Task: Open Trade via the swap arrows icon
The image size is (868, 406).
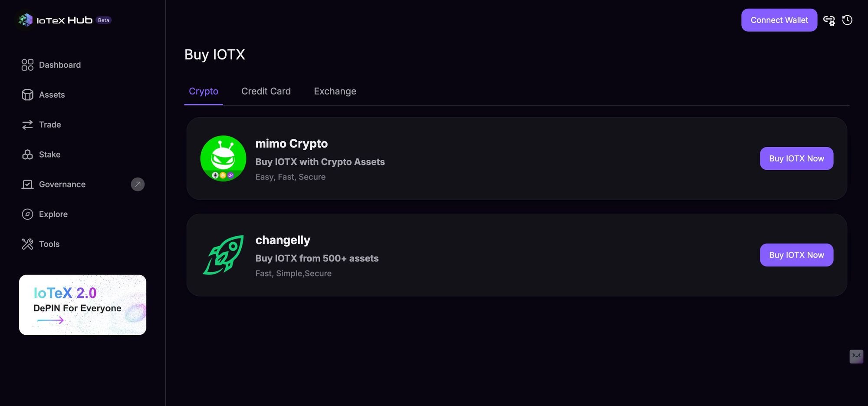Action: (x=27, y=125)
